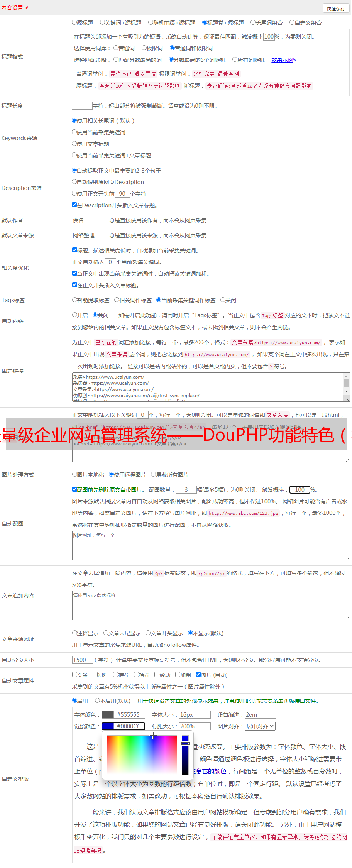Uncheck 图片 (自动) article attribute
The image size is (352, 868).
pos(198,675)
